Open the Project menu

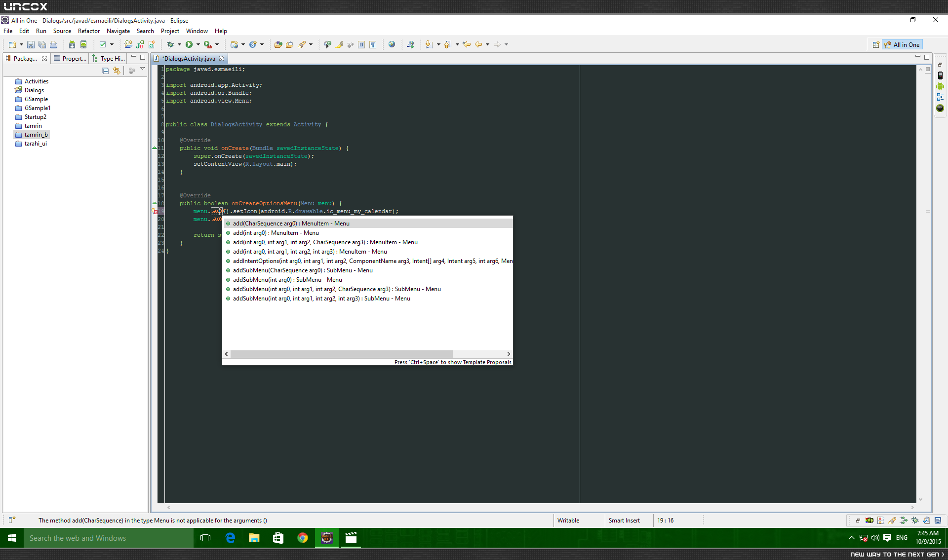point(170,31)
